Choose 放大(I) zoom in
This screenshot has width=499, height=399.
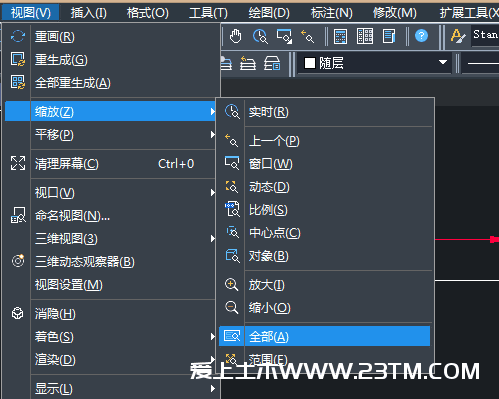267,285
